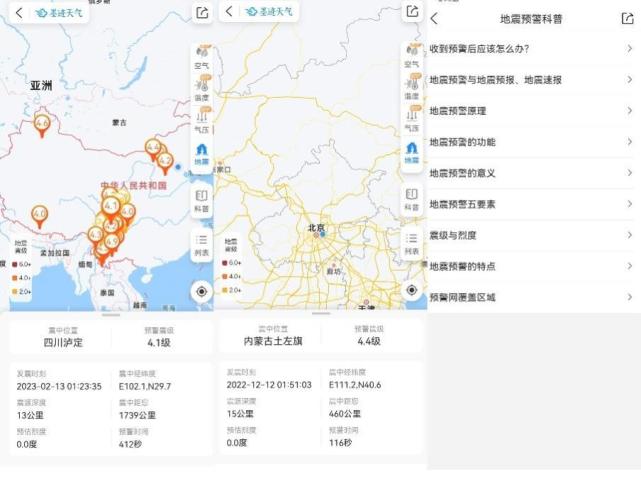Open 科普 icon on the Beijing map screen
This screenshot has height=481, width=641.
click(x=411, y=199)
